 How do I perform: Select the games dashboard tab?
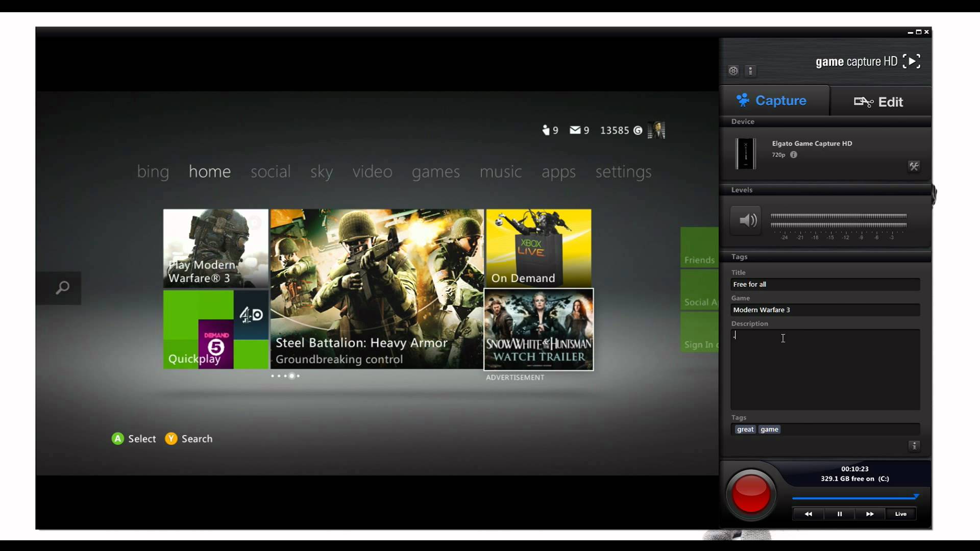[435, 172]
